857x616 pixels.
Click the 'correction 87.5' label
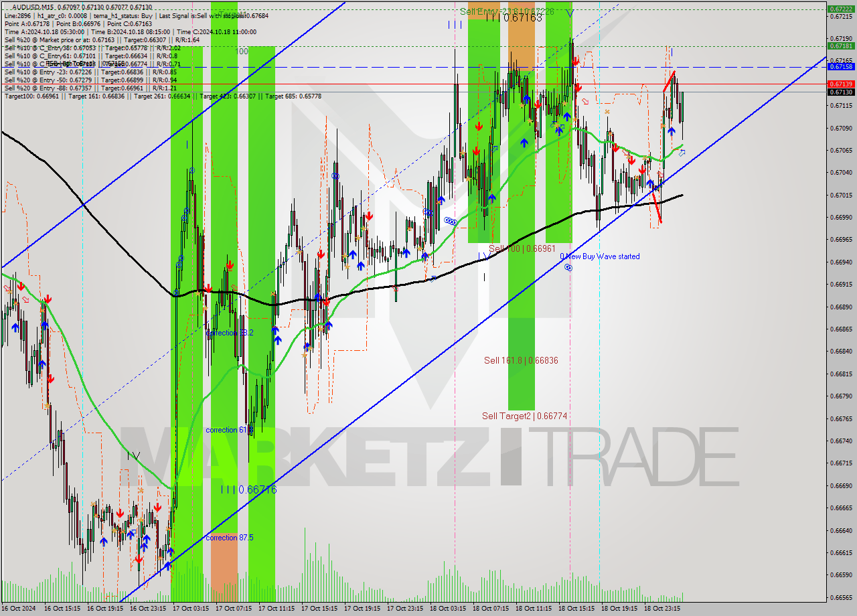point(229,538)
